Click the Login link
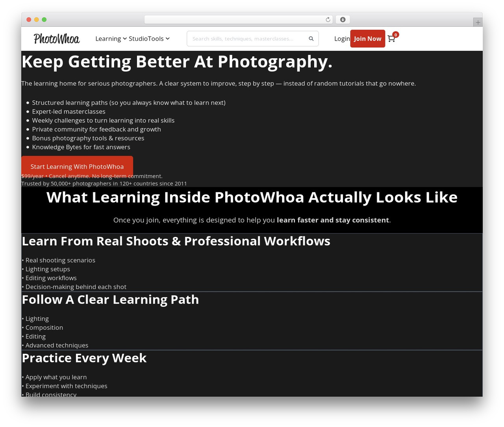The image size is (504, 427). coord(342,39)
